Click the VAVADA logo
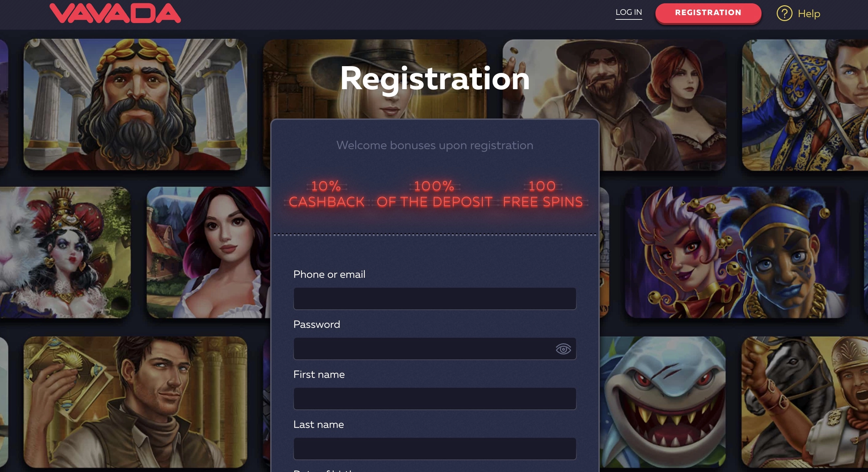 point(115,13)
